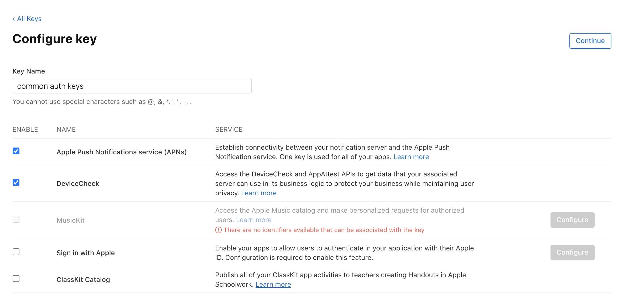
Task: Enable the Sign in with Apple checkbox
Action: point(16,252)
